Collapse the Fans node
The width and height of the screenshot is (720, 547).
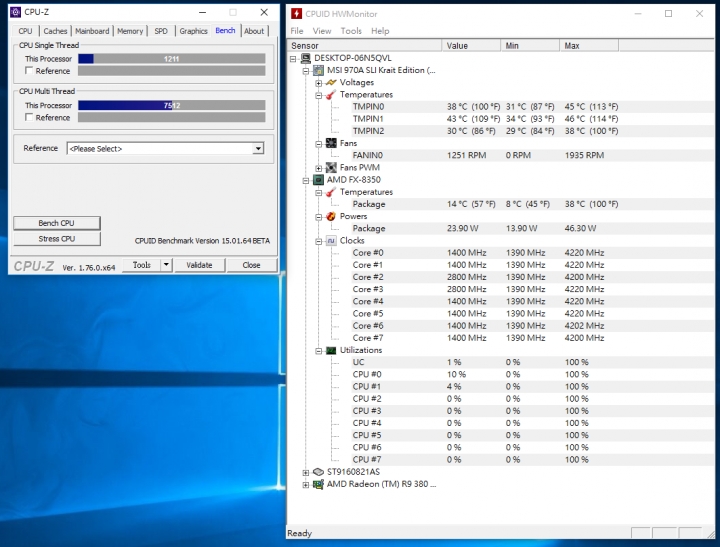[319, 144]
